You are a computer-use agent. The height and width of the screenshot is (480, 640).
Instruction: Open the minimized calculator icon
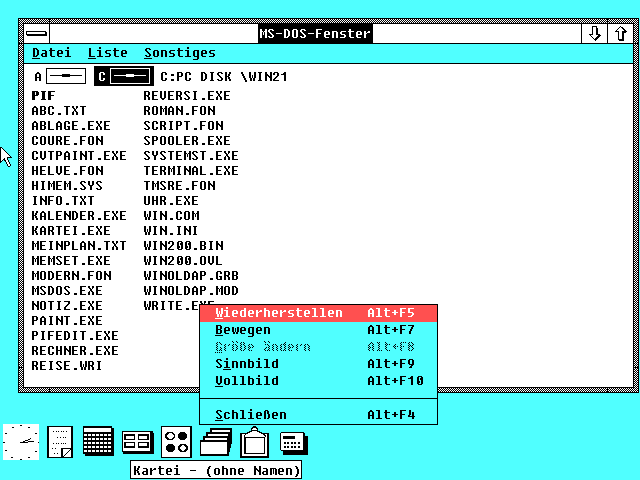click(x=294, y=443)
